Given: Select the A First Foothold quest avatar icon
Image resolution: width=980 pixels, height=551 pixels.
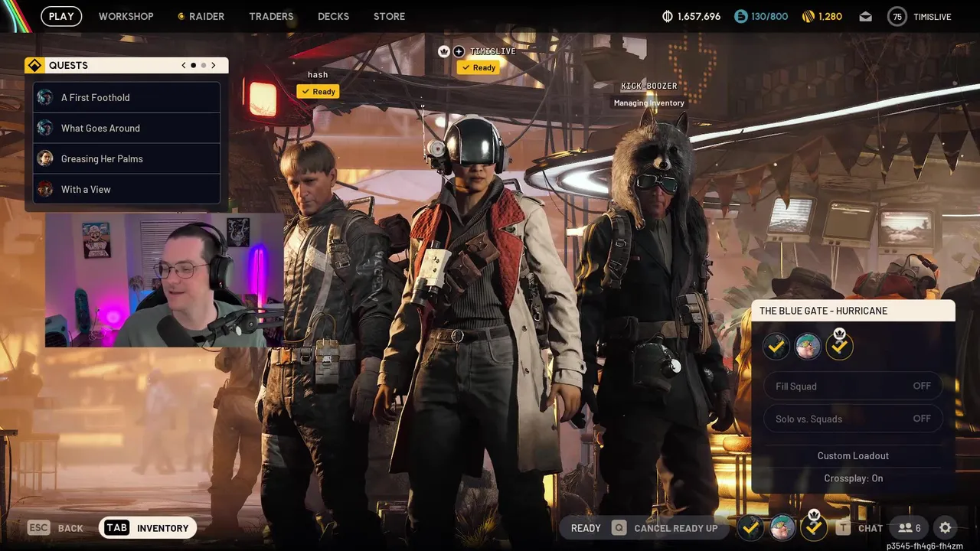Looking at the screenshot, I should pyautogui.click(x=45, y=97).
